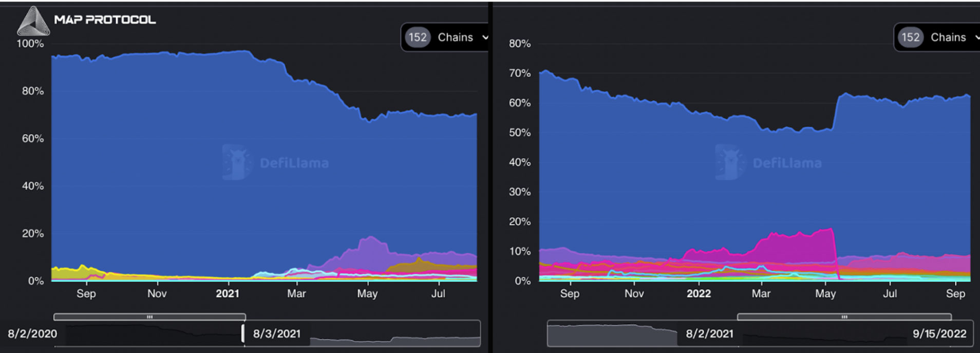Image resolution: width=980 pixels, height=353 pixels.
Task: Open the left chart's Chains dropdown
Action: pos(455,38)
